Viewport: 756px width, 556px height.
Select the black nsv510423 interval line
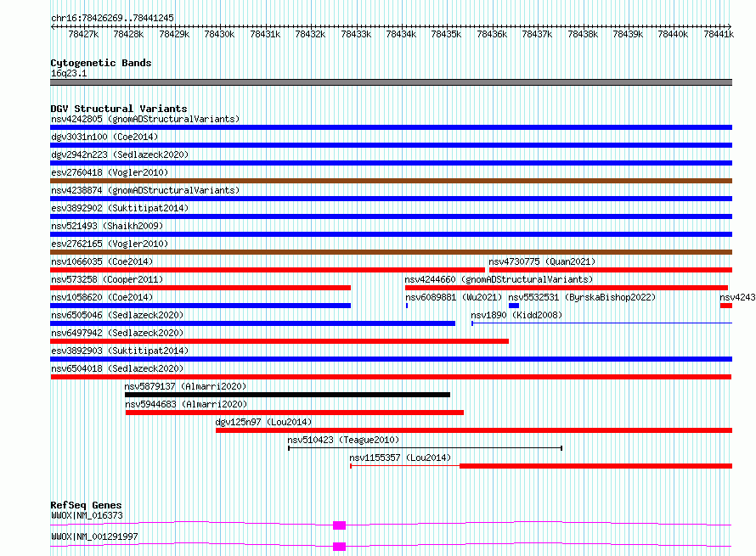click(426, 448)
